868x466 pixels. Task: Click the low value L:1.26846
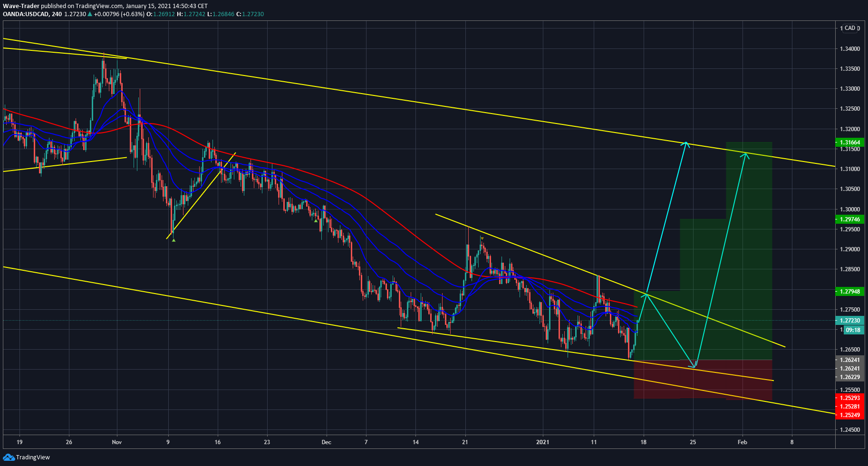click(x=221, y=14)
